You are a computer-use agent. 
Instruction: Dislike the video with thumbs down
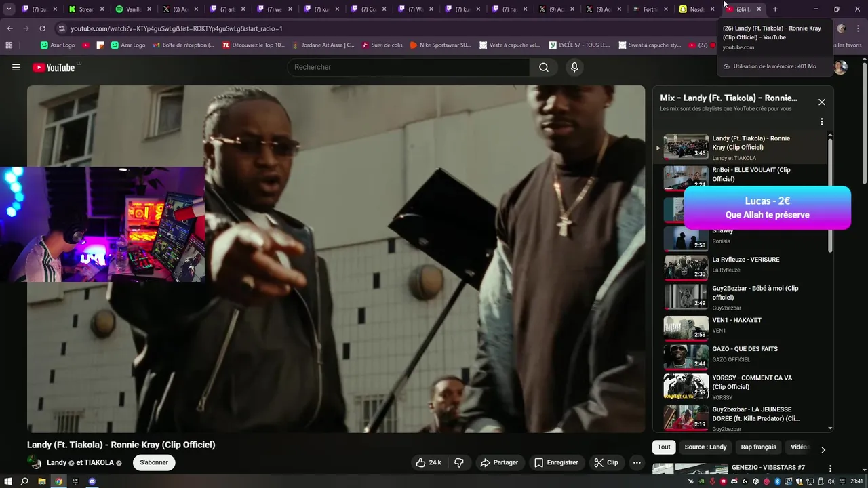(x=459, y=462)
